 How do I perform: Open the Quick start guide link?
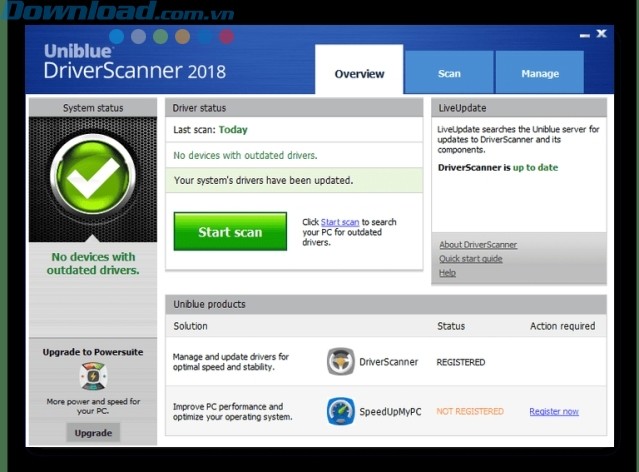click(x=471, y=258)
